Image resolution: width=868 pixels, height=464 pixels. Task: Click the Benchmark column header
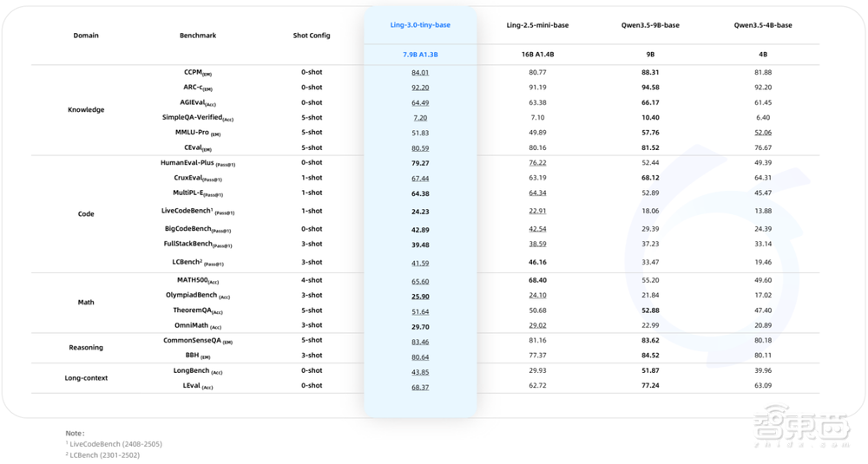click(x=198, y=36)
